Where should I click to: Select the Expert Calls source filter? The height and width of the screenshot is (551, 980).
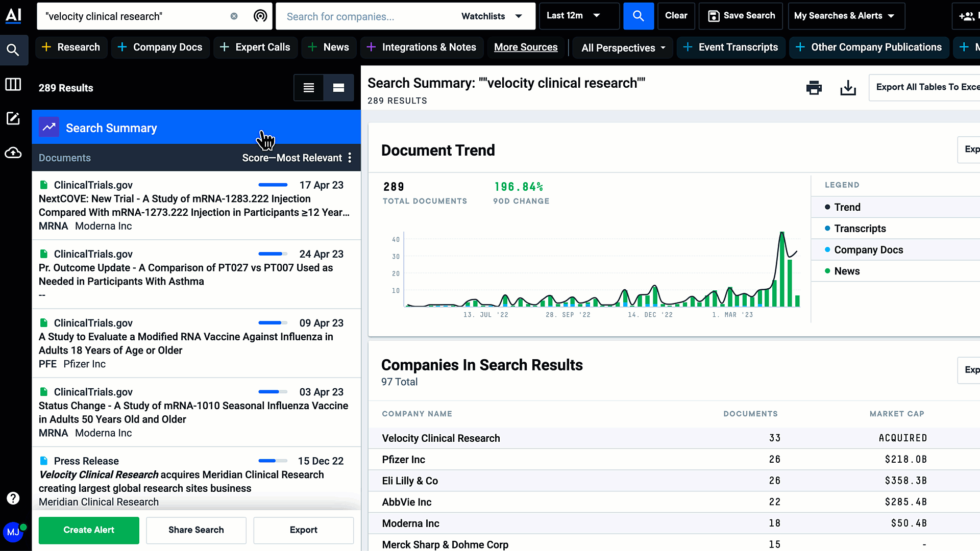click(255, 47)
